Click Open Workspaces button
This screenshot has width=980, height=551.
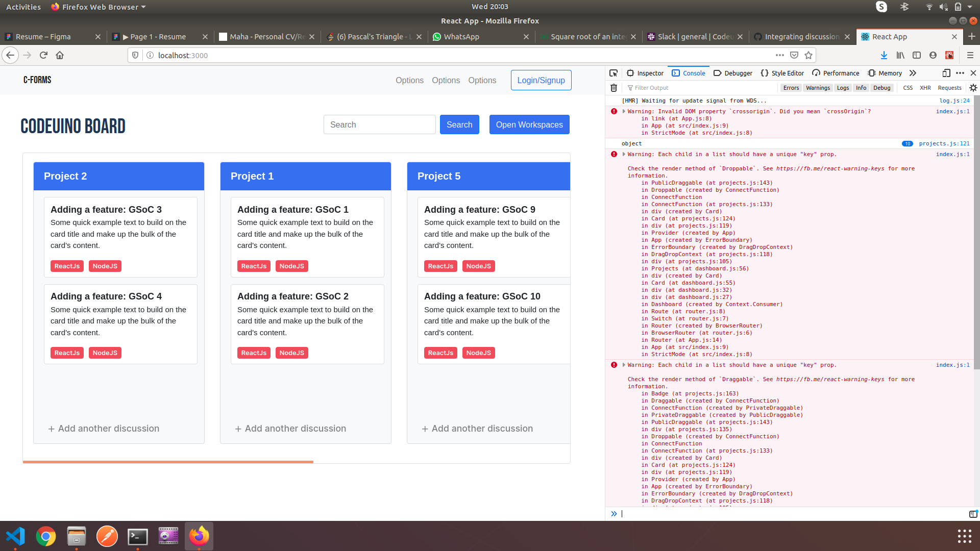(x=529, y=124)
